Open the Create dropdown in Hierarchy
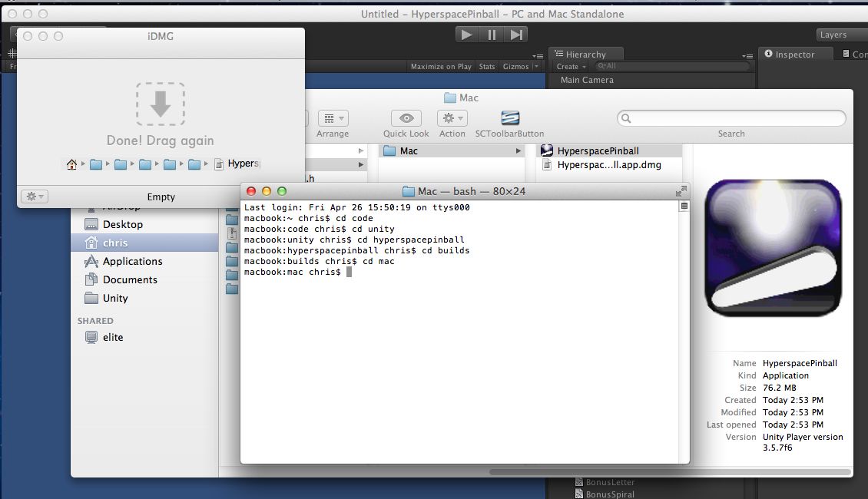Viewport: 868px width, 499px height. tap(571, 66)
